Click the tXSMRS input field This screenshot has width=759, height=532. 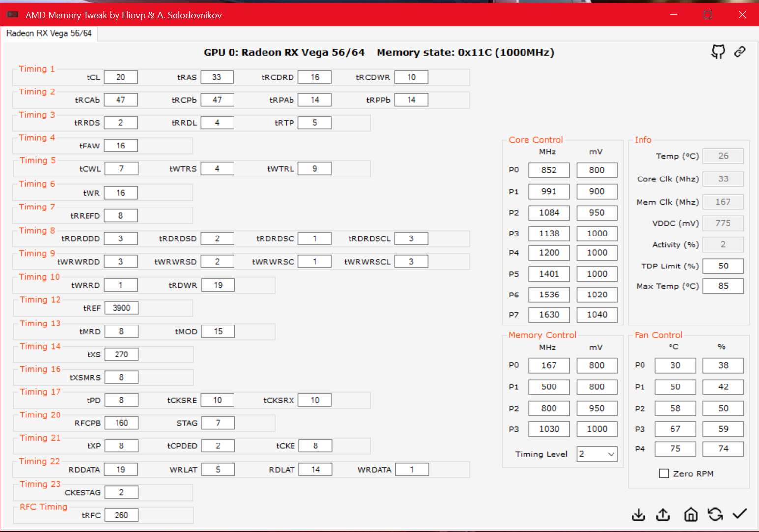pos(121,377)
